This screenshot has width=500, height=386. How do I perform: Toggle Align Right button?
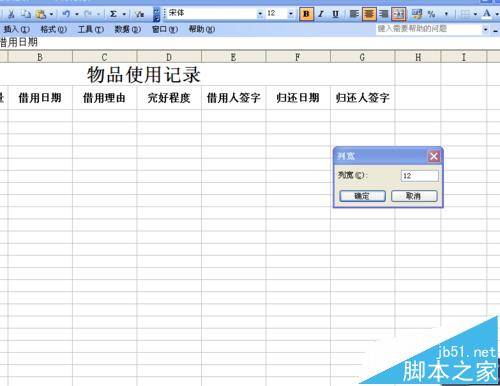point(384,14)
